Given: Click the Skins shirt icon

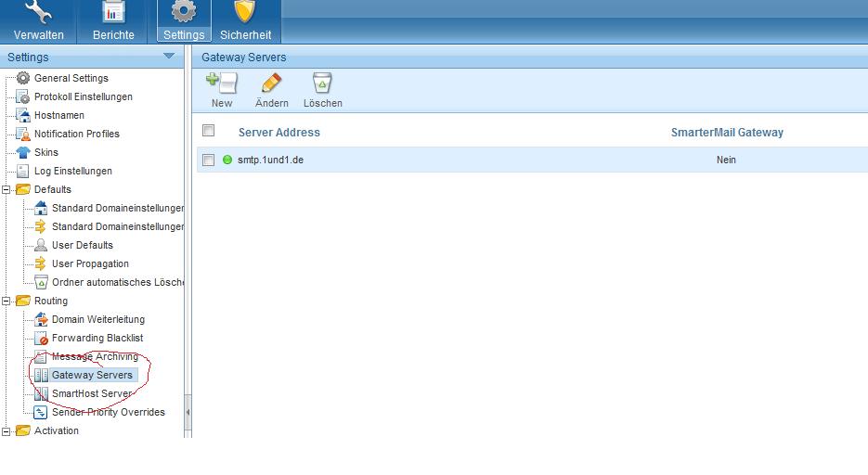Looking at the screenshot, I should [22, 152].
